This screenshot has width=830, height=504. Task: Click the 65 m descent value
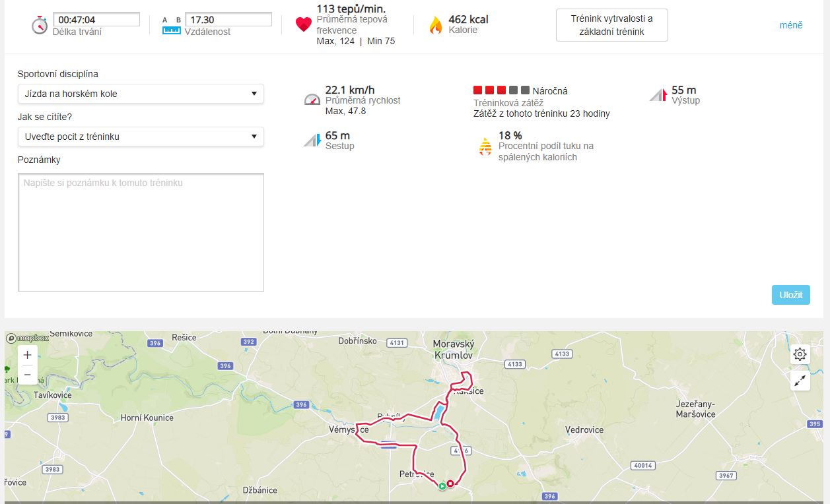pyautogui.click(x=337, y=135)
